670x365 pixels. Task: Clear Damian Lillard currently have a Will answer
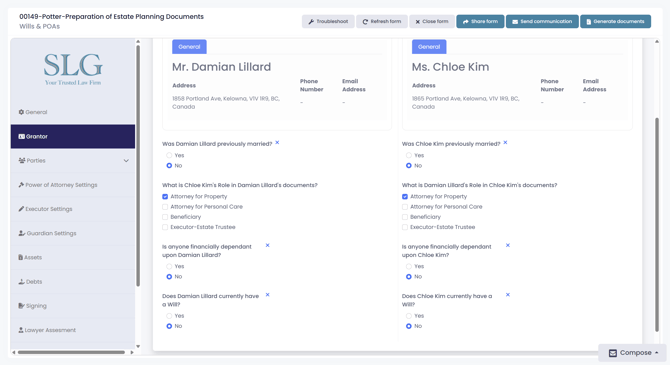pyautogui.click(x=267, y=295)
